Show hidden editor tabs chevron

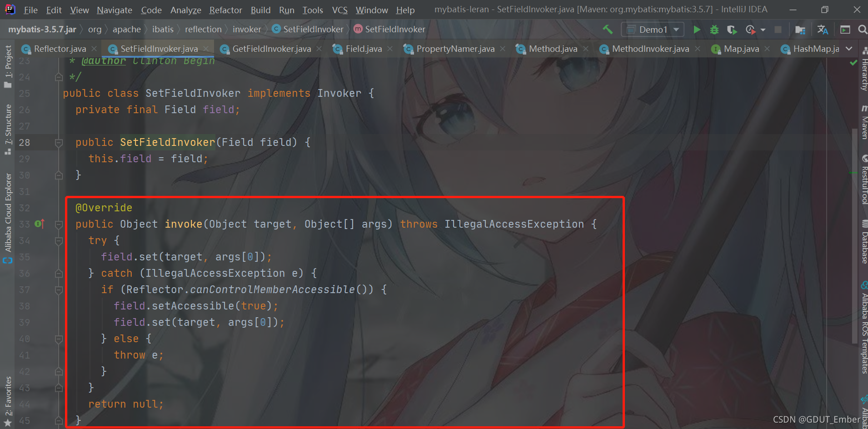[x=849, y=49]
